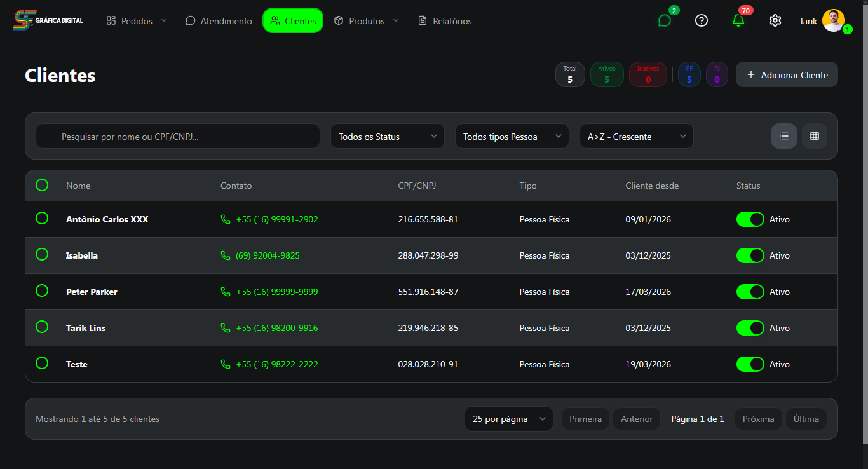868x469 pixels.
Task: Open the Pedidos menu
Action: click(x=137, y=21)
